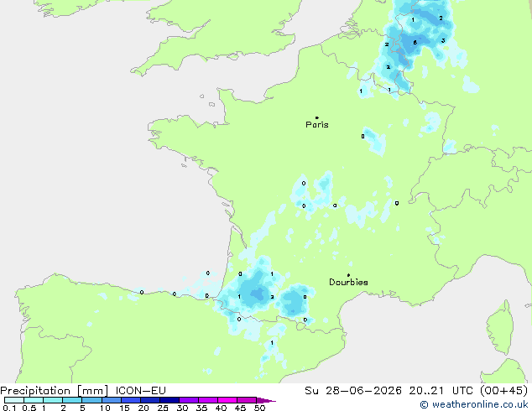
Task: Pick the 0.5–1 mm legend swatch
Action: click(x=34, y=400)
